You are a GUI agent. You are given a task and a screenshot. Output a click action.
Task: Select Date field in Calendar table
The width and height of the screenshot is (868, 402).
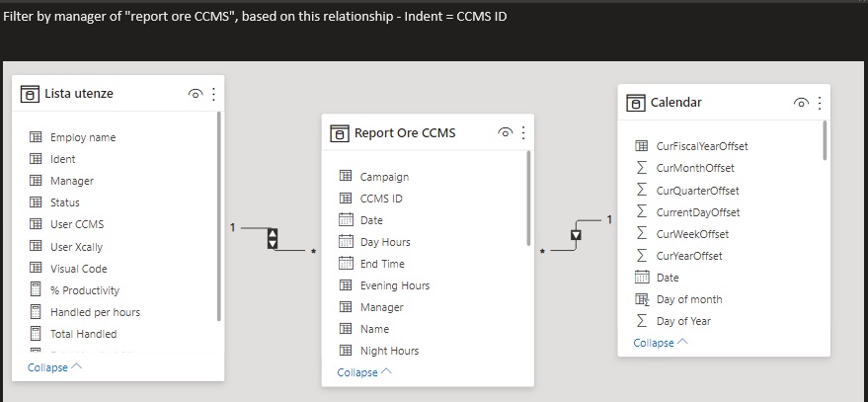point(668,278)
